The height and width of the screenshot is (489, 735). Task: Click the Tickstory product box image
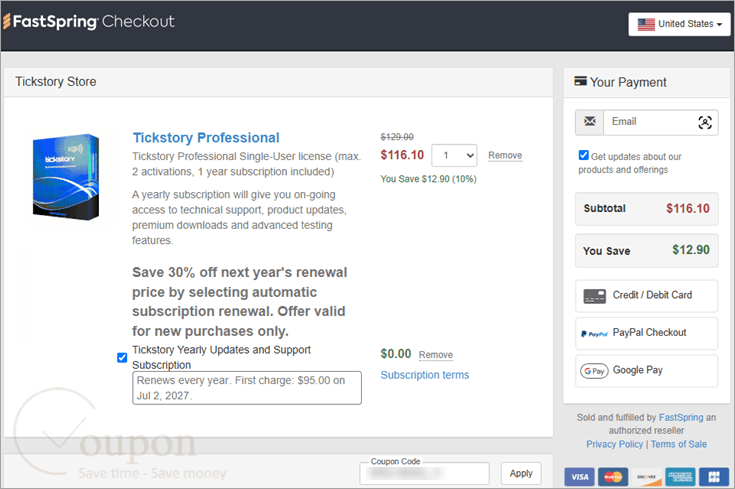[x=66, y=177]
